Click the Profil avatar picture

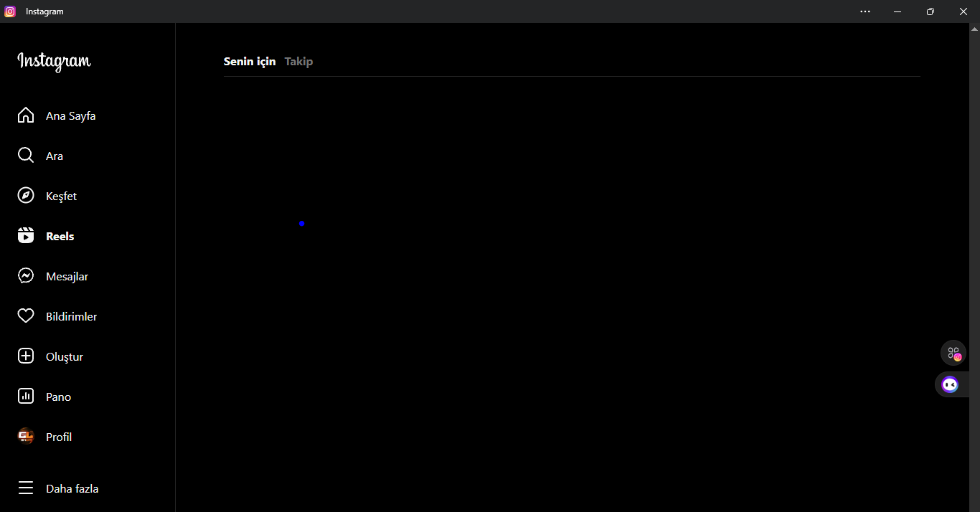pos(26,437)
